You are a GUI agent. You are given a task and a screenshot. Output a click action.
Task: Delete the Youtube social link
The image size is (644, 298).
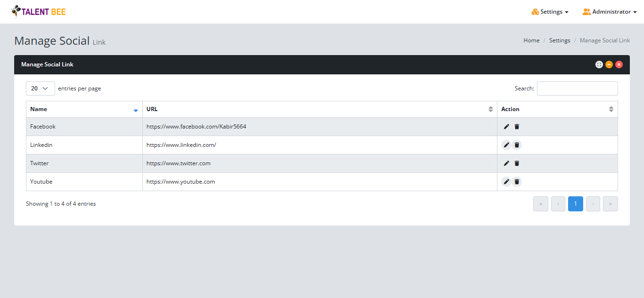[x=517, y=181]
